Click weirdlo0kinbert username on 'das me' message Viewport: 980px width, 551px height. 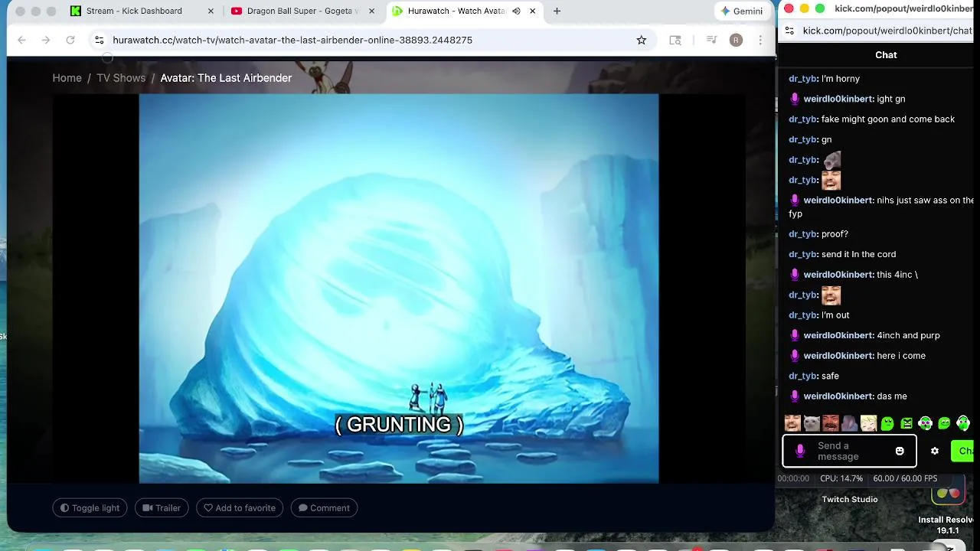click(838, 396)
